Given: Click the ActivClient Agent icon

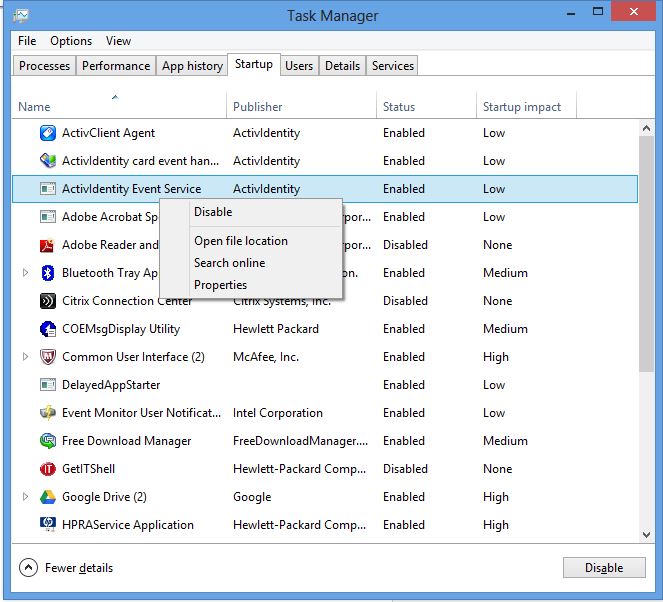Looking at the screenshot, I should 47,133.
